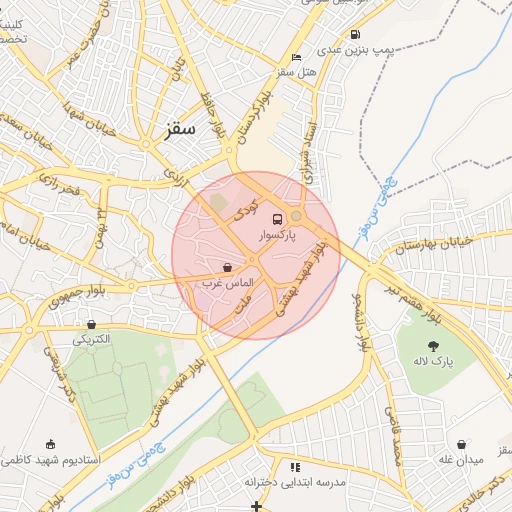This screenshot has height=512, width=512.
Task: Click the tree icon at پارک لاله
Action: click(433, 346)
